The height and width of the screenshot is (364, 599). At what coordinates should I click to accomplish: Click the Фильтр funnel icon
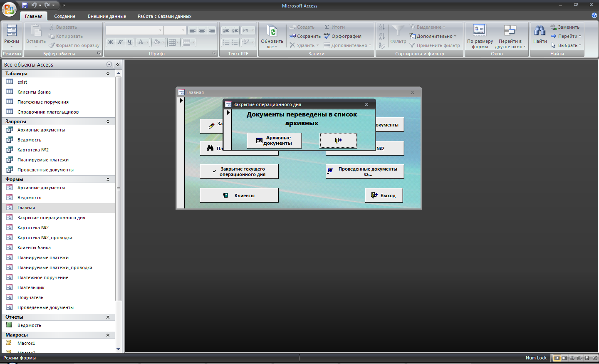tap(398, 31)
